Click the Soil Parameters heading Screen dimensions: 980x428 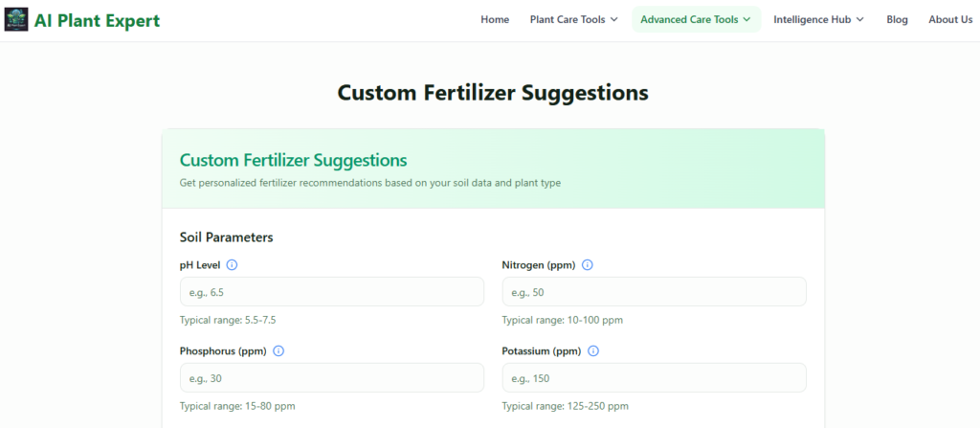(x=226, y=237)
